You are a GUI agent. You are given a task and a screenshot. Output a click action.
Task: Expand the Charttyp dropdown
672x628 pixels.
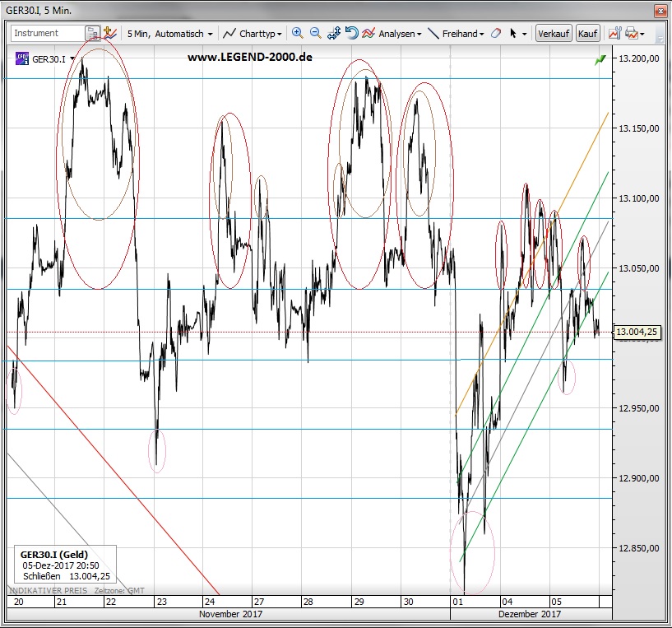coord(253,34)
